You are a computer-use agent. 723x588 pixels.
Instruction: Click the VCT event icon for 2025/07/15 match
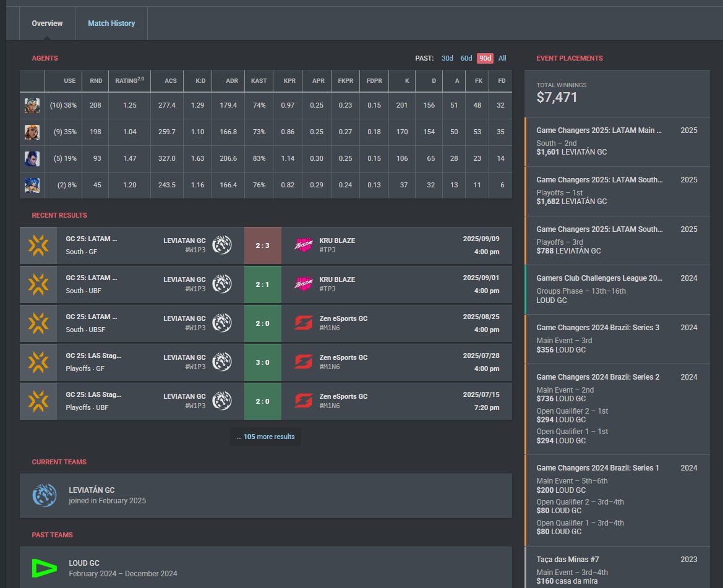38,401
